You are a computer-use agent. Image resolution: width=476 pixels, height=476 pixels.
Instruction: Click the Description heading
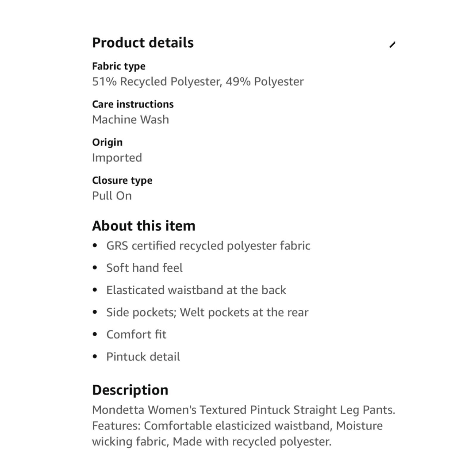130,390
